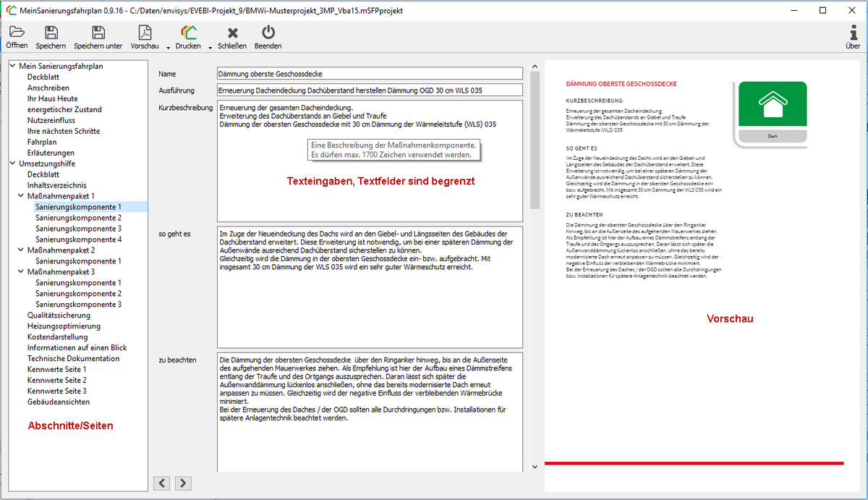Collapse the Maßnahmenpaket 2 node

tap(22, 250)
